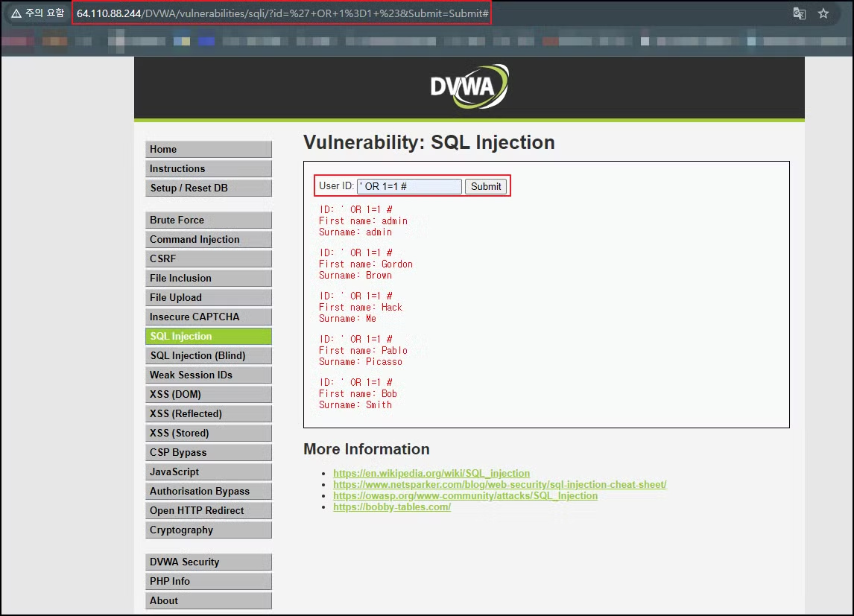The height and width of the screenshot is (616, 854).
Task: Follow the Wikipedia SQL_injection link
Action: click(x=431, y=474)
